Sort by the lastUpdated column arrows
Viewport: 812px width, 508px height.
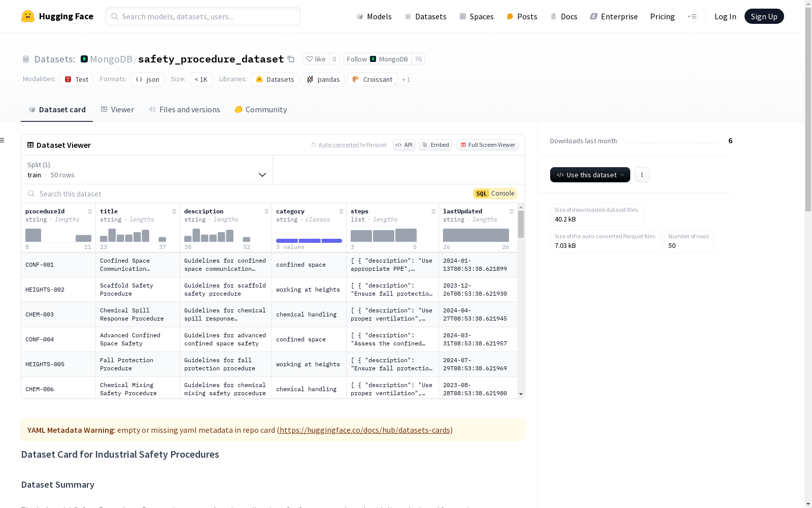click(512, 211)
